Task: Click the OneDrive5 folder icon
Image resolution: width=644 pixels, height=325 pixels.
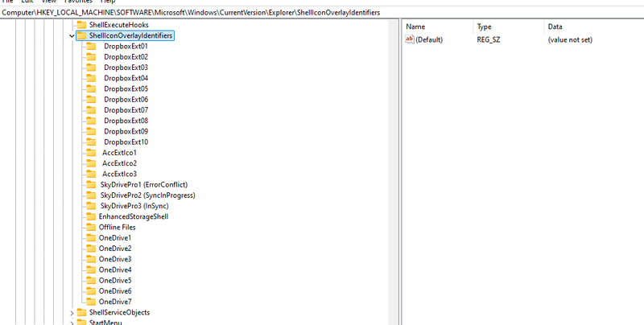Action: click(x=91, y=281)
